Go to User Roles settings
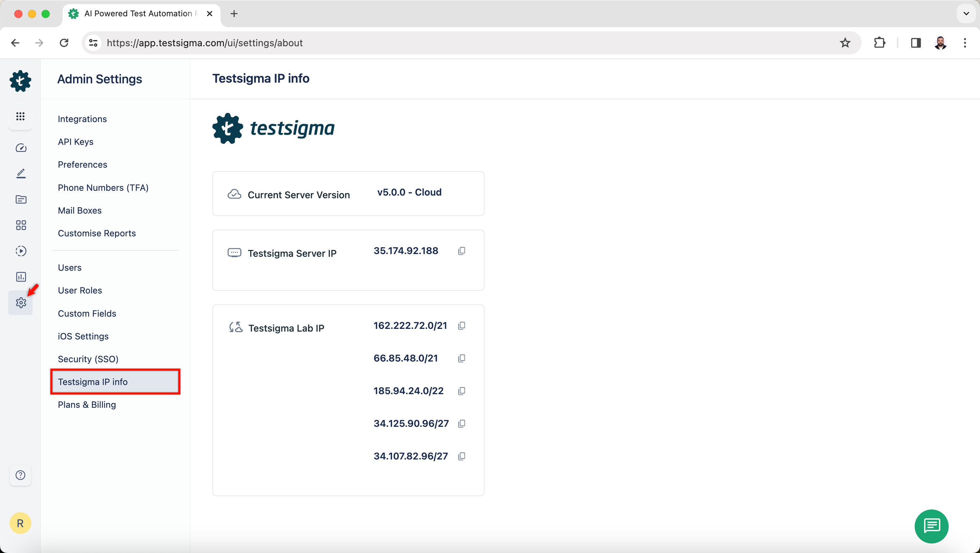The height and width of the screenshot is (553, 980). [80, 290]
